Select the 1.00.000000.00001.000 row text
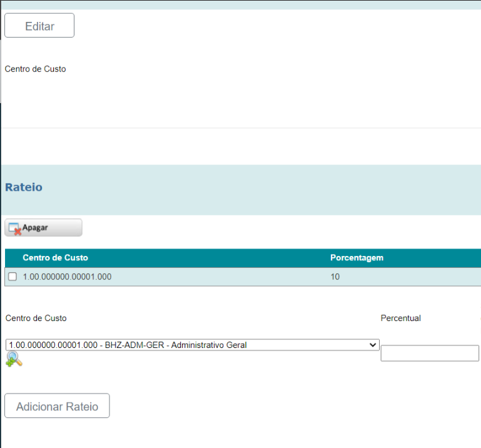Image resolution: width=481 pixels, height=448 pixels. click(x=67, y=277)
